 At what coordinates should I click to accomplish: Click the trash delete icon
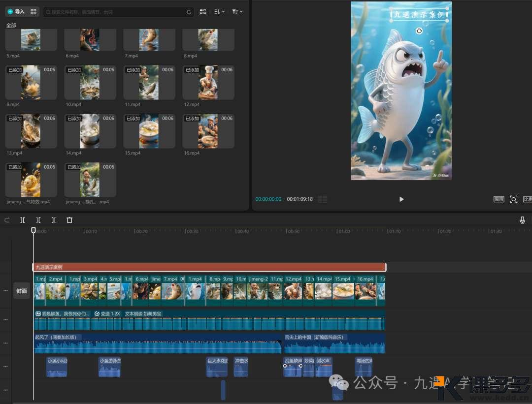pyautogui.click(x=69, y=220)
